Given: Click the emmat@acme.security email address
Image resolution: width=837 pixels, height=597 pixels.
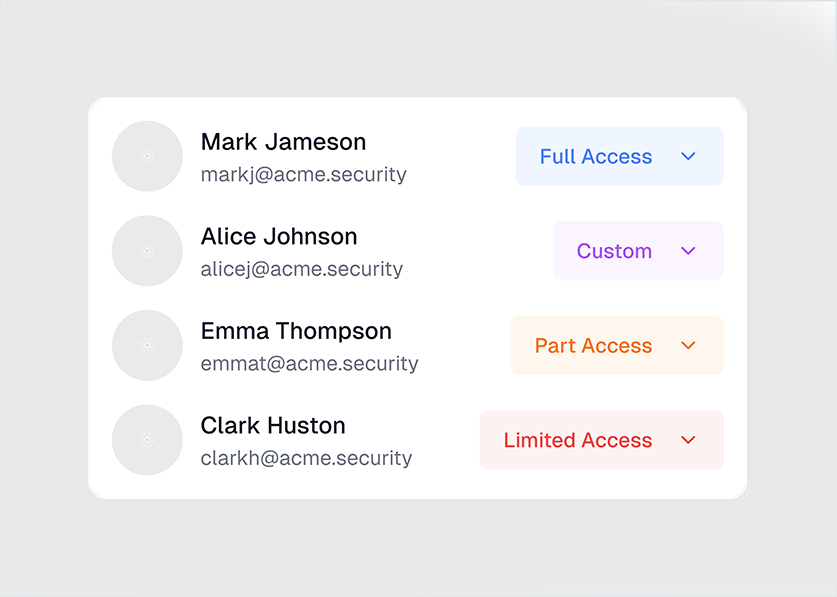Looking at the screenshot, I should 310,364.
